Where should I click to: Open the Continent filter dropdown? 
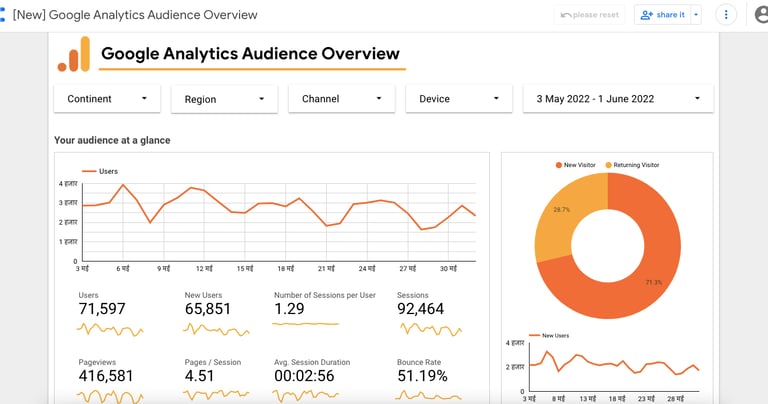click(x=107, y=99)
